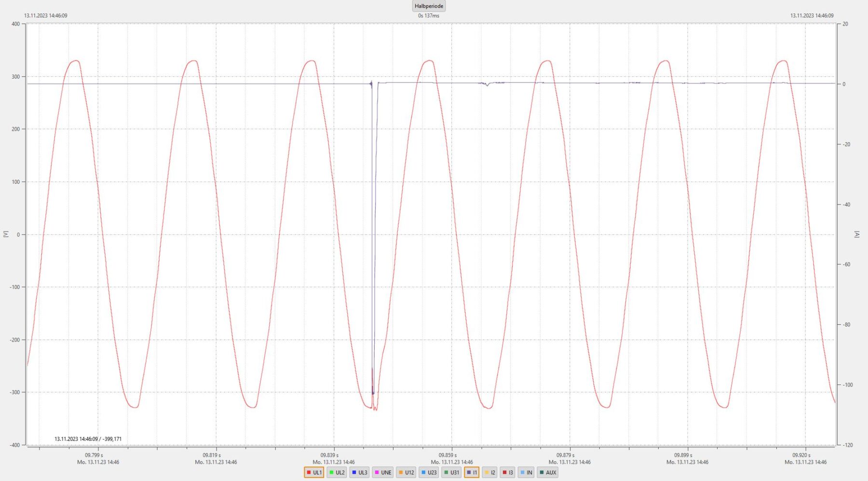Click the Halbperiode button at top
This screenshot has height=481, width=868.
pos(429,6)
